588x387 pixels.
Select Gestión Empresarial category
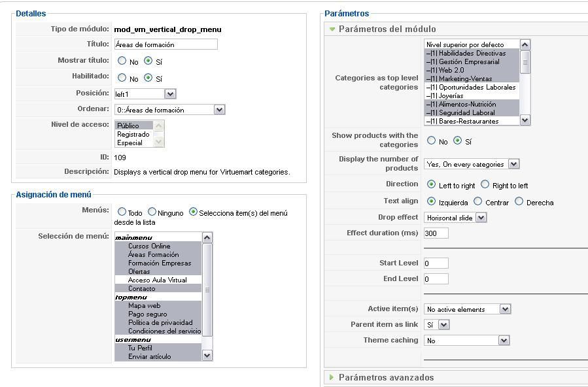[472, 62]
